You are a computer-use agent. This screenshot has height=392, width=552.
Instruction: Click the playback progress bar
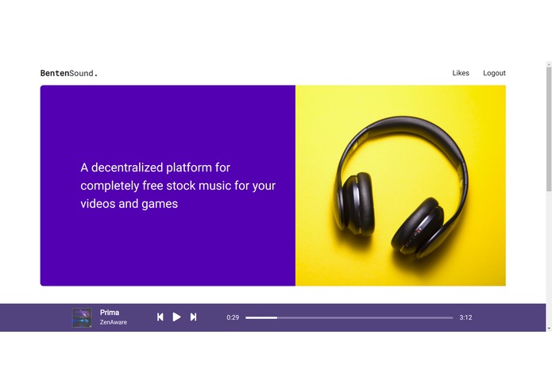(x=349, y=317)
